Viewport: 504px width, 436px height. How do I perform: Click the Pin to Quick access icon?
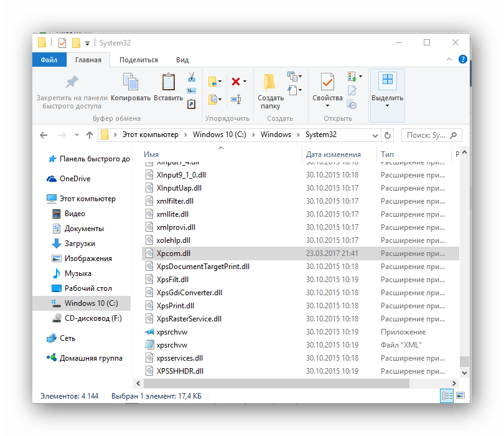tap(72, 82)
